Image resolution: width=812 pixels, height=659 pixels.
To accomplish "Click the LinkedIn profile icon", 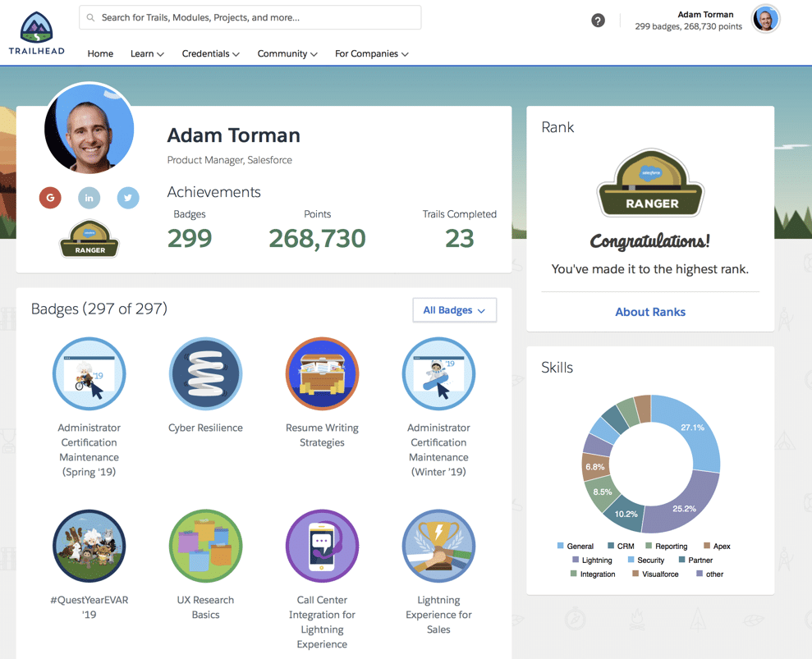I will (89, 198).
